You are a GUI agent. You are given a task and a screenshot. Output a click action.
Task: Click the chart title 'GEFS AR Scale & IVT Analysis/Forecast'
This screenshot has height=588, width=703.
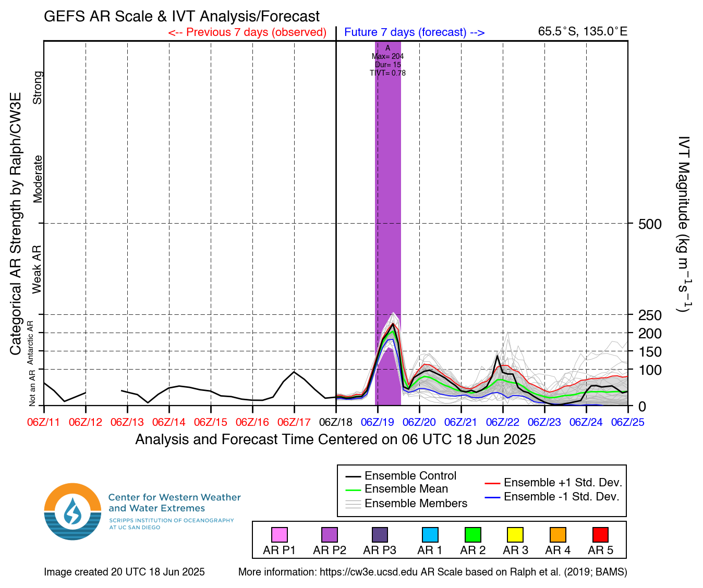[x=182, y=17]
